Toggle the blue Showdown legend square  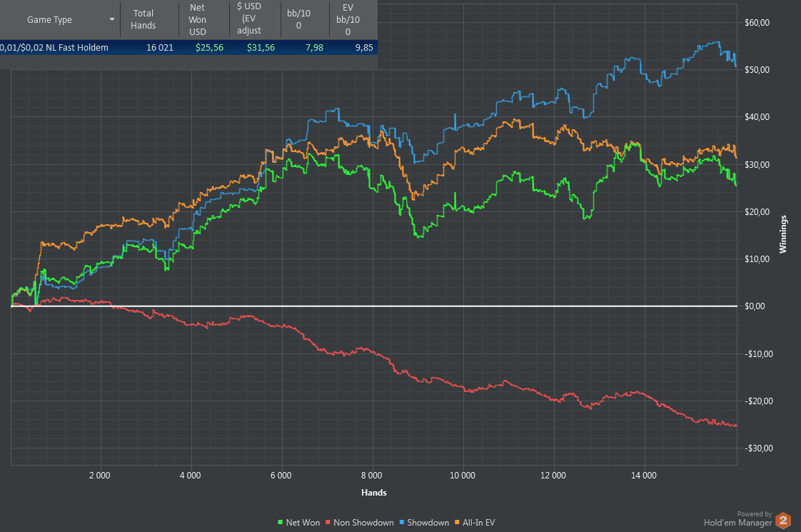[401, 522]
